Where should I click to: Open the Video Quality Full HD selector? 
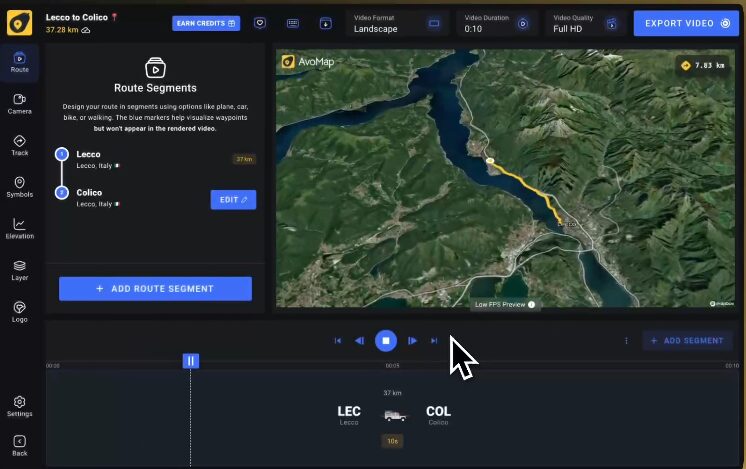pyautogui.click(x=589, y=23)
